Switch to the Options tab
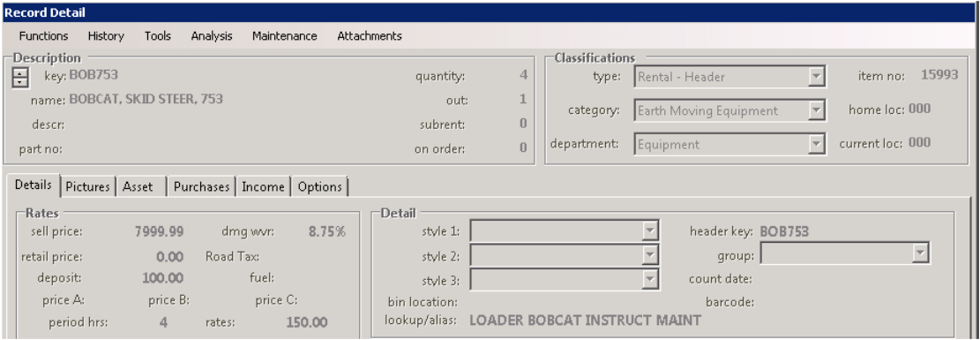 pos(320,186)
